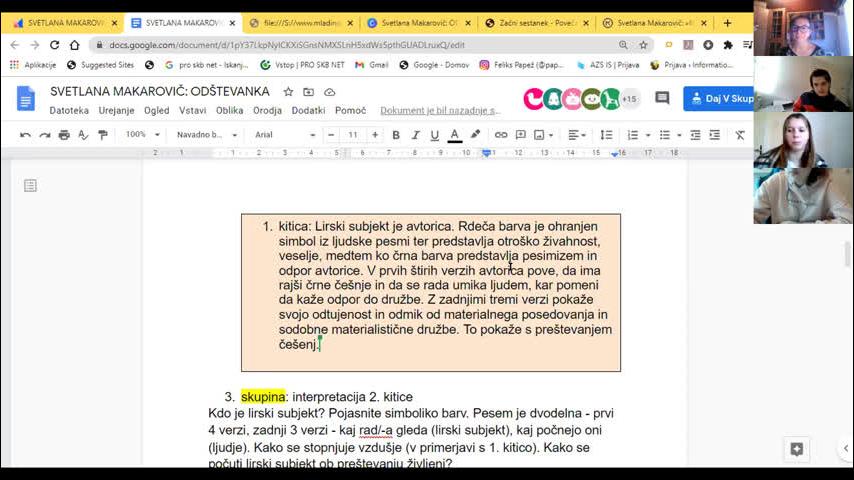The image size is (854, 480).
Task: Click the blue share button
Action: (x=718, y=98)
